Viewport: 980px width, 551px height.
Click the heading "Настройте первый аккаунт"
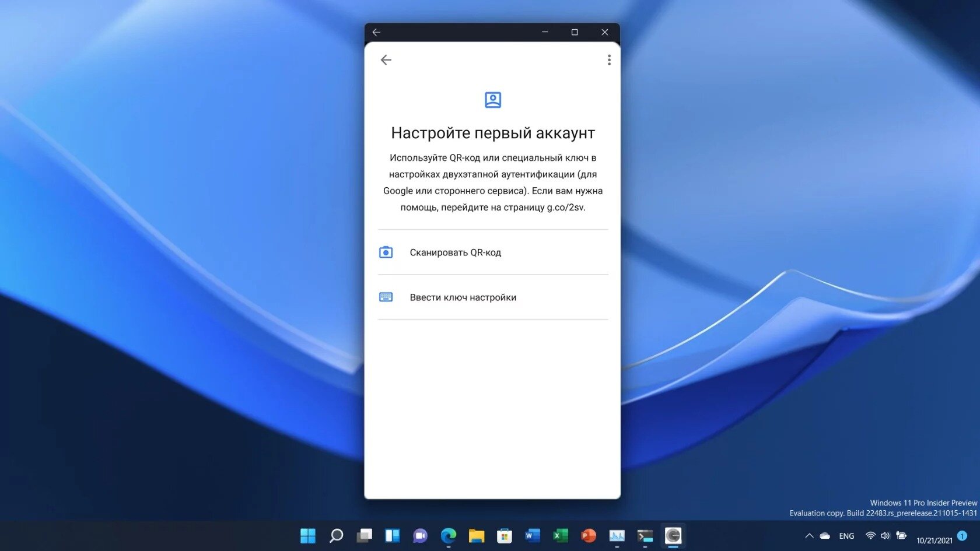[493, 133]
